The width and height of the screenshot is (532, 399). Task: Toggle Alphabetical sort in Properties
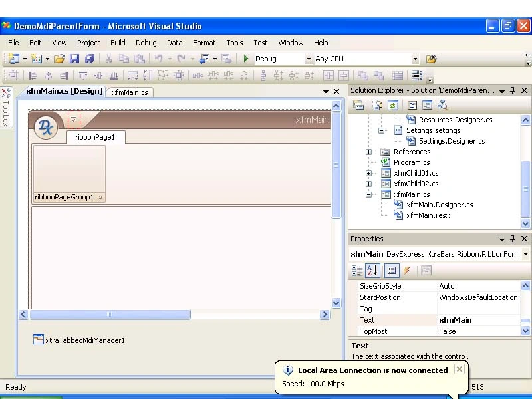point(372,271)
